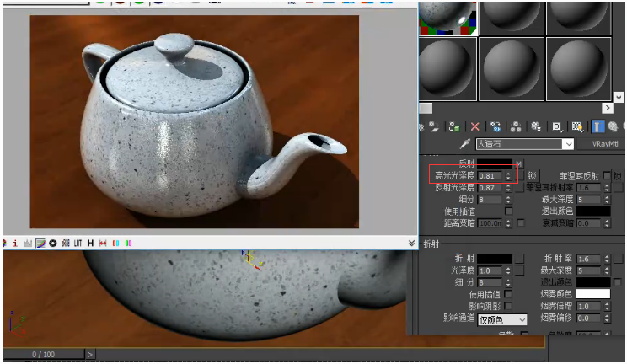Click the 折射率 value field 1.6
The width and height of the screenshot is (627, 364).
click(x=588, y=259)
